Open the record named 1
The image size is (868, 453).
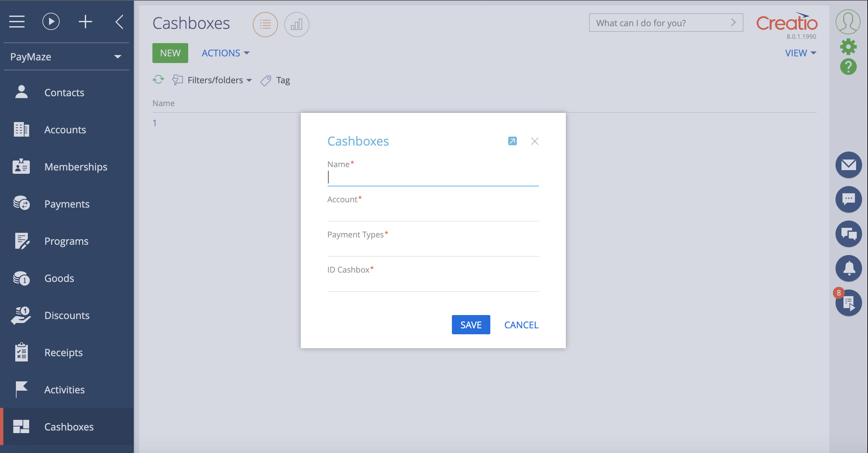(x=154, y=123)
